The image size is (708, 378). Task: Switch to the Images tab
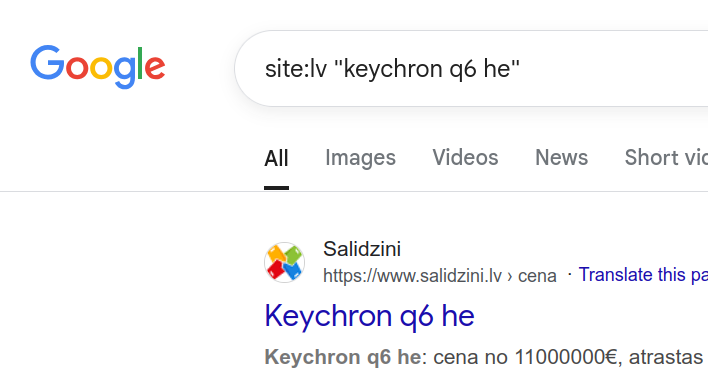coord(360,158)
